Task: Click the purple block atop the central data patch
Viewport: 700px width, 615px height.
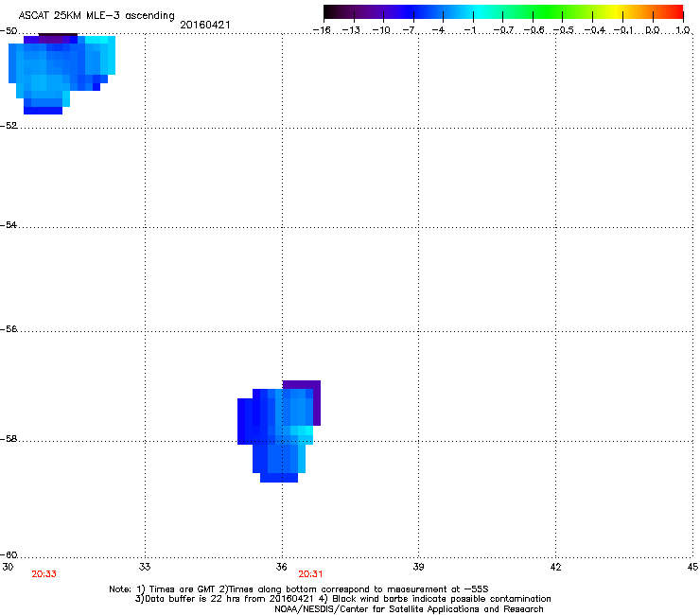Action: click(302, 384)
